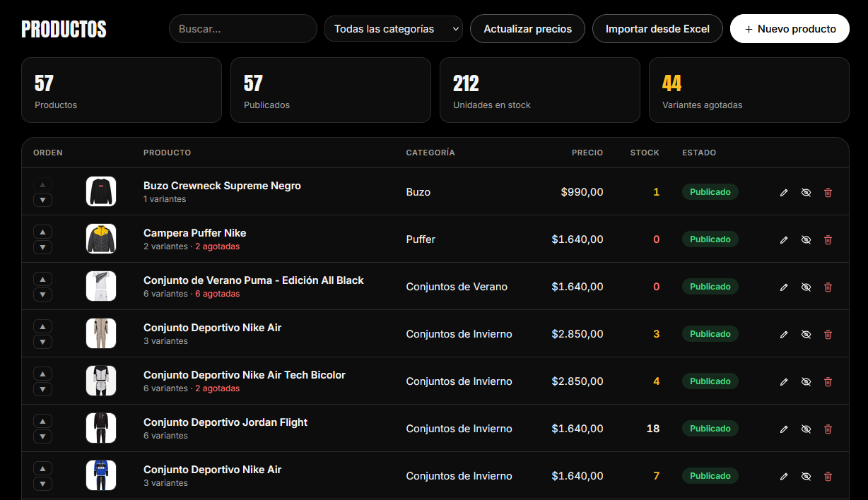
Task: Click the Publicado badge for Campera Puffer Nike
Action: click(710, 239)
